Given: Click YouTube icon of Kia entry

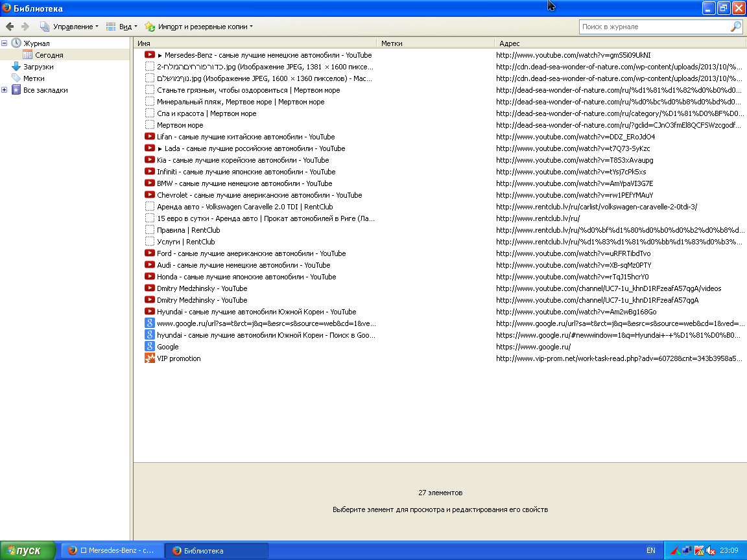Looking at the screenshot, I should (x=150, y=159).
